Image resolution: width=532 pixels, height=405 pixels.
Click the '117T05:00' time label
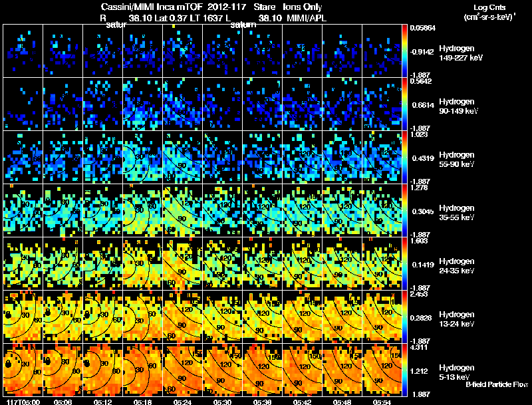[x=23, y=402]
